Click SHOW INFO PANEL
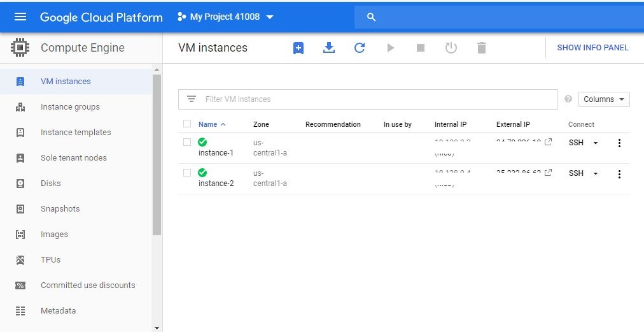 click(592, 48)
